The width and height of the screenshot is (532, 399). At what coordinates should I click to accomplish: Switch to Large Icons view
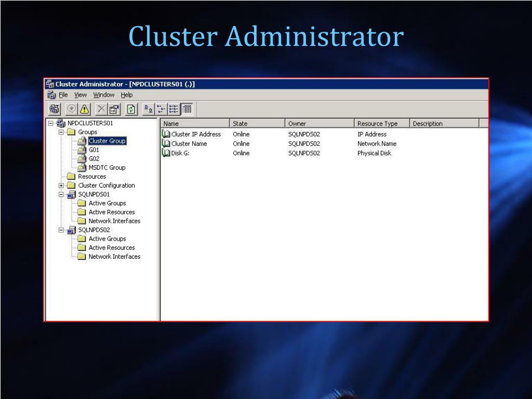[148, 109]
